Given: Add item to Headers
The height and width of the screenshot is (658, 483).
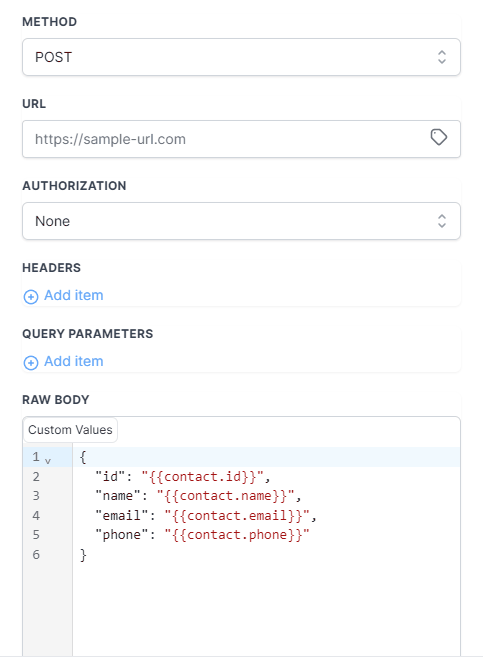Looking at the screenshot, I should click(73, 295).
